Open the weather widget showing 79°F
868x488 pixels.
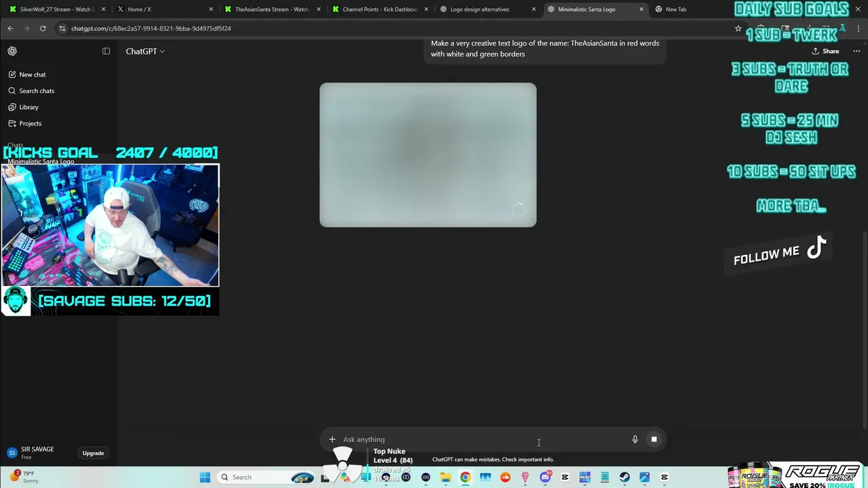(x=26, y=476)
